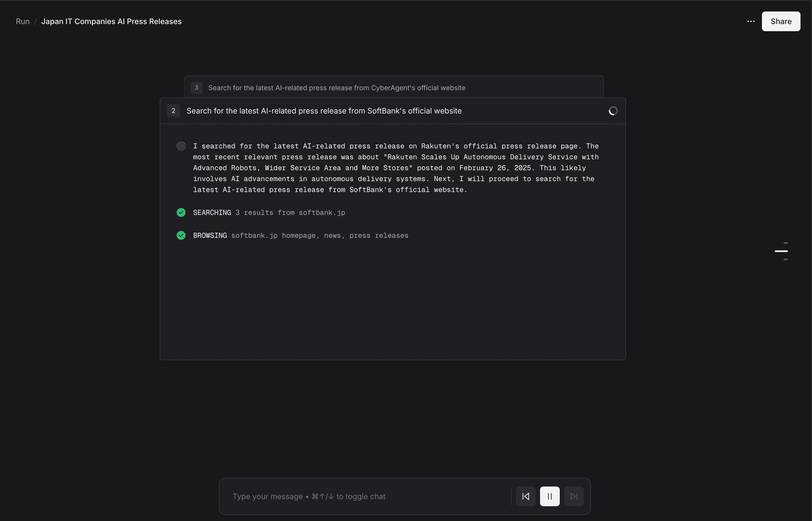The height and width of the screenshot is (521, 812).
Task: Select the current middle step timeline marker
Action: [x=781, y=251]
